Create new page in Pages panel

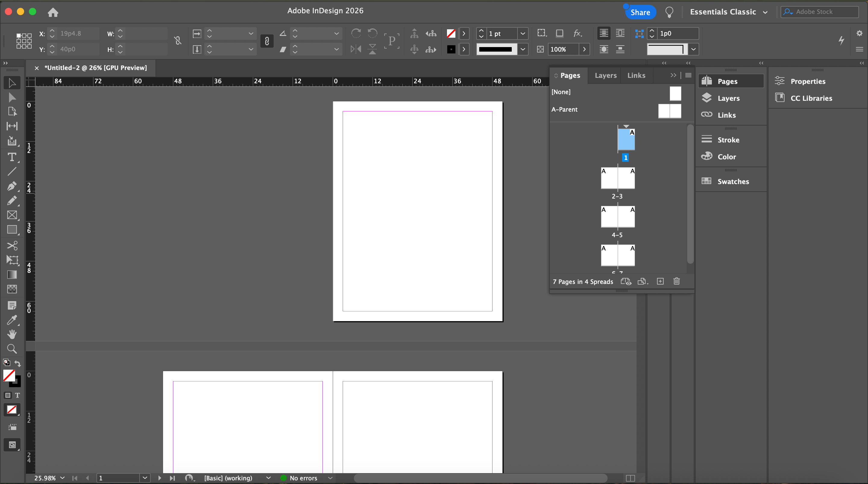(x=660, y=281)
